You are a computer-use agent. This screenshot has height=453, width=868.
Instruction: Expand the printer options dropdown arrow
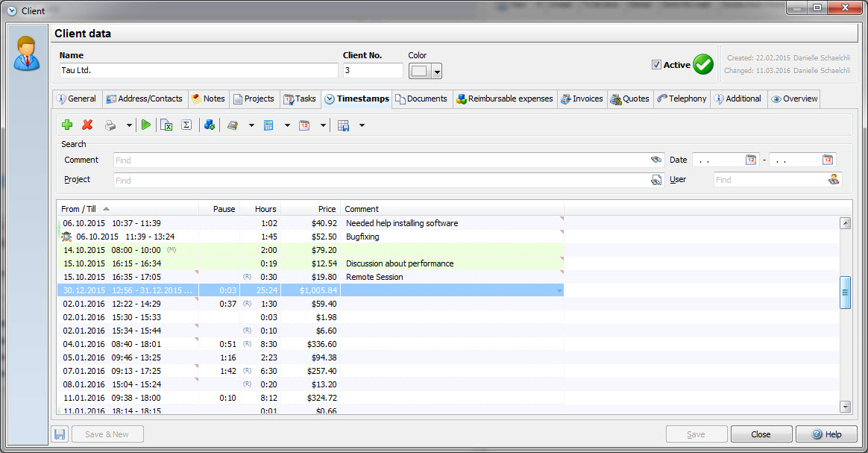pos(129,125)
